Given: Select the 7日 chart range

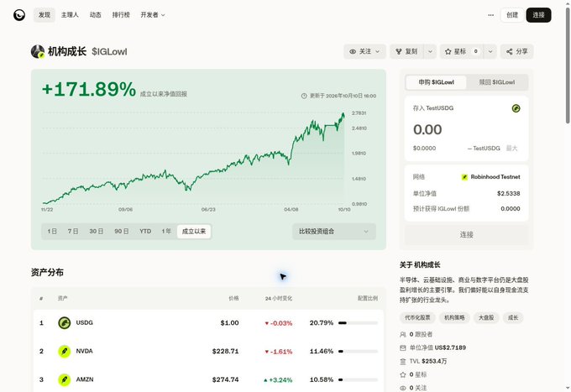Looking at the screenshot, I should [x=73, y=232].
